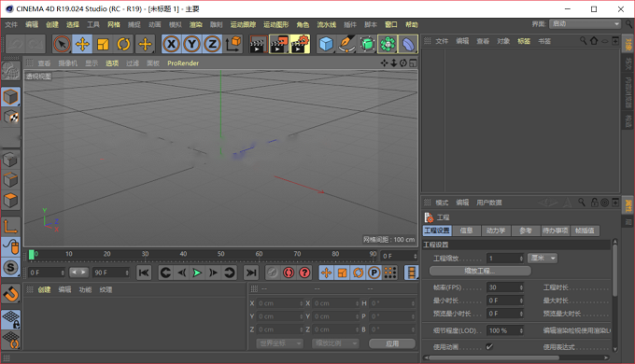635x364 pixels.
Task: Click the 缩放工程 button
Action: [480, 271]
